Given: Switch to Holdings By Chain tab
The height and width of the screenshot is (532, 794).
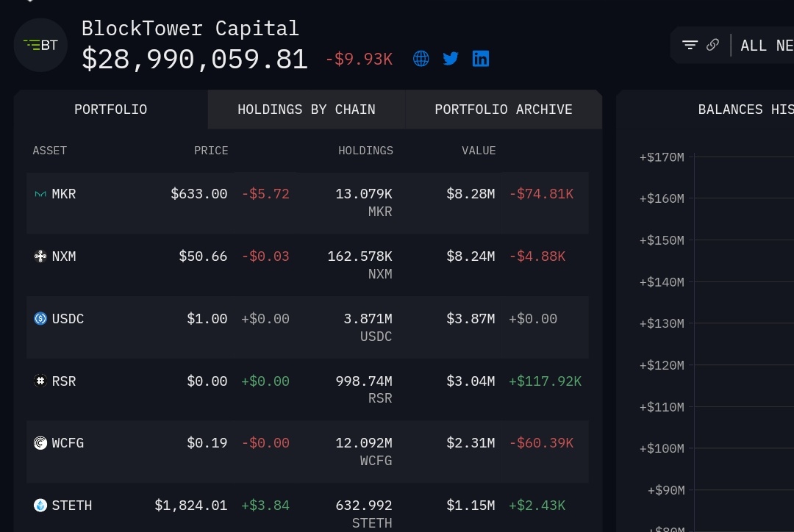Looking at the screenshot, I should 307,109.
